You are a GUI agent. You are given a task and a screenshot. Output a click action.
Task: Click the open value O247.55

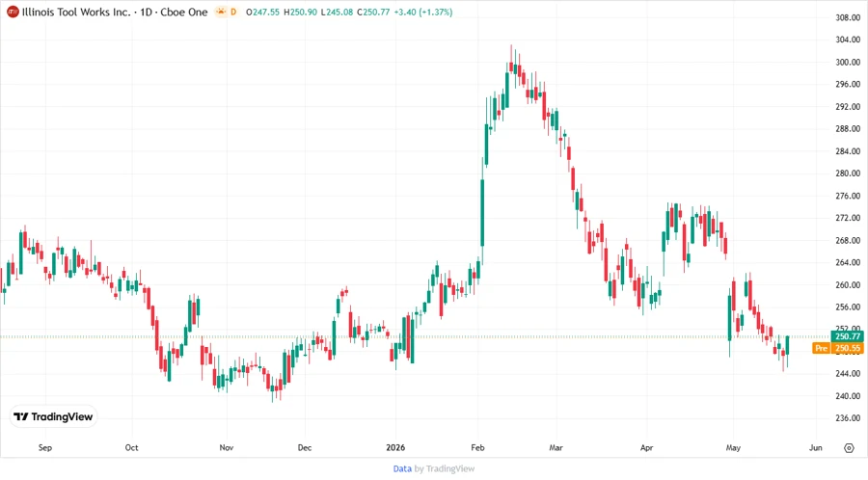point(263,12)
